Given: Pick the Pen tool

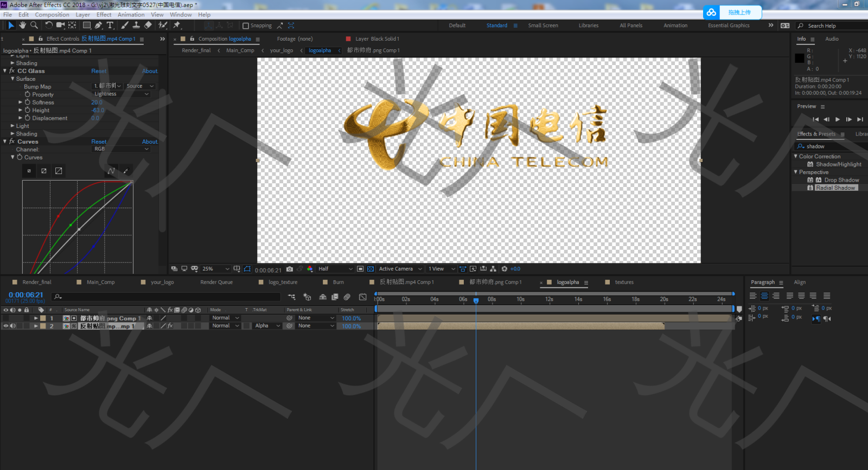Looking at the screenshot, I should 98,25.
